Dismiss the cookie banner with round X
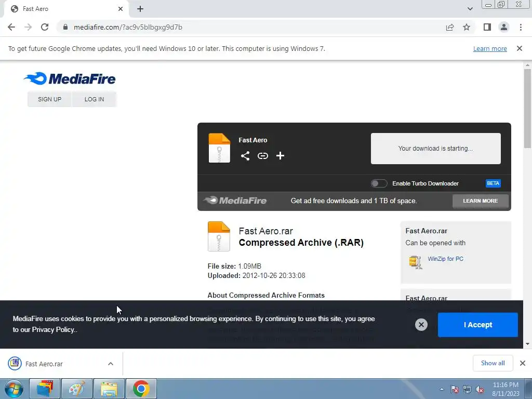 [421, 325]
